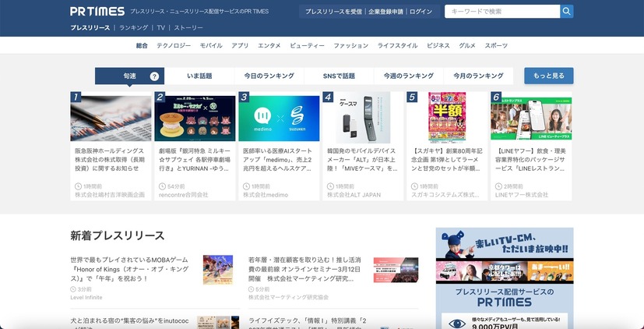644x329 pixels.
Task: Click inside the キーワードで検索 search field
Action: [x=502, y=12]
